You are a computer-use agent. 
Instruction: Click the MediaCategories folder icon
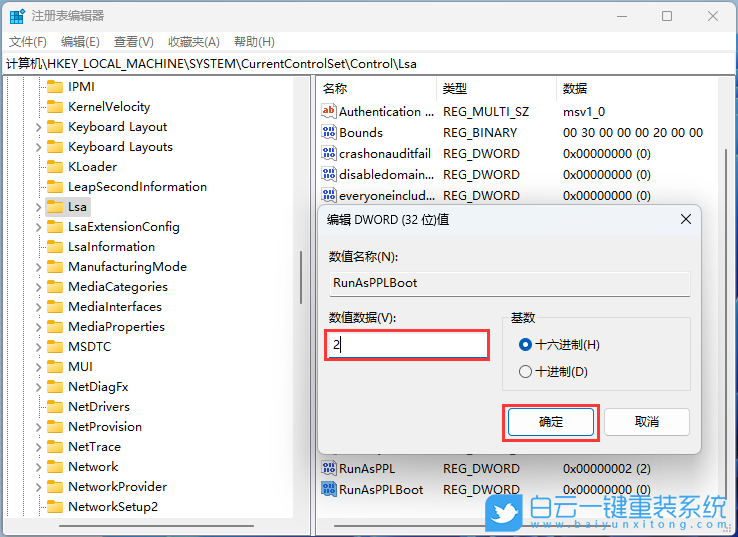tap(55, 287)
